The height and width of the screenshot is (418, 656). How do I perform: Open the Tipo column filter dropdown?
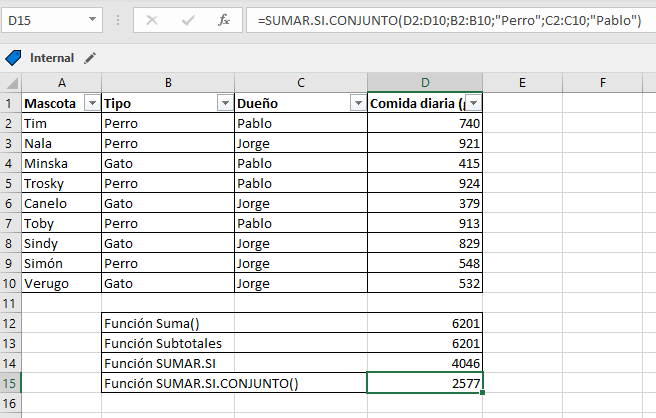tap(225, 103)
